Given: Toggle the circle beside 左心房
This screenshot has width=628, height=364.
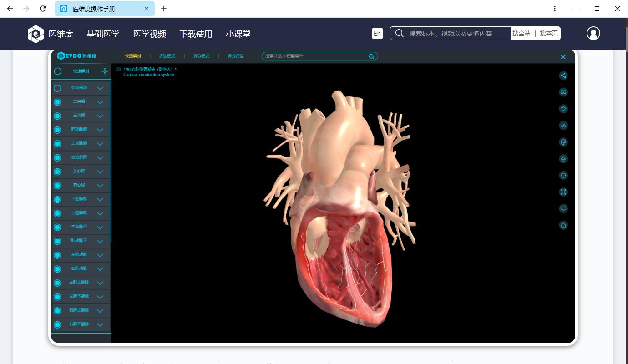Looking at the screenshot, I should [x=57, y=171].
